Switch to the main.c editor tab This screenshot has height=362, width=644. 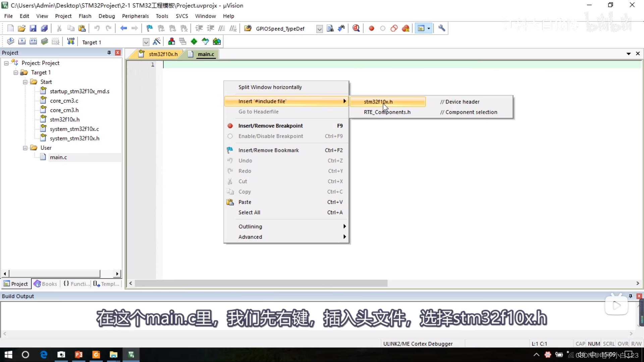tap(206, 54)
